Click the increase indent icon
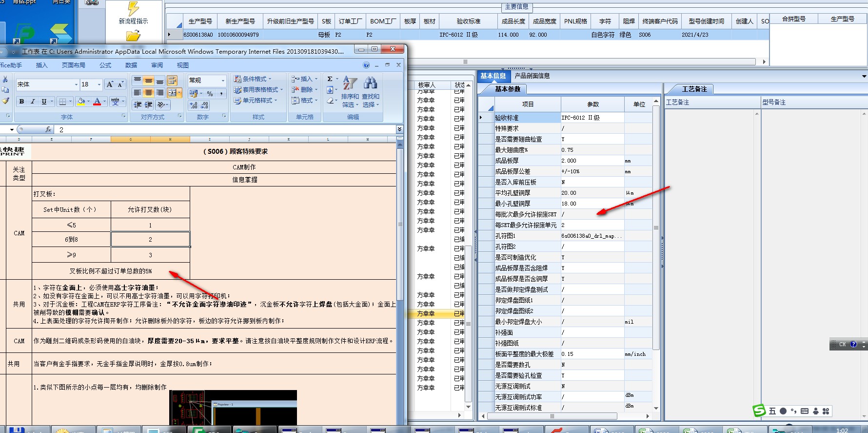Screen dimensions: 868x433 coord(148,104)
